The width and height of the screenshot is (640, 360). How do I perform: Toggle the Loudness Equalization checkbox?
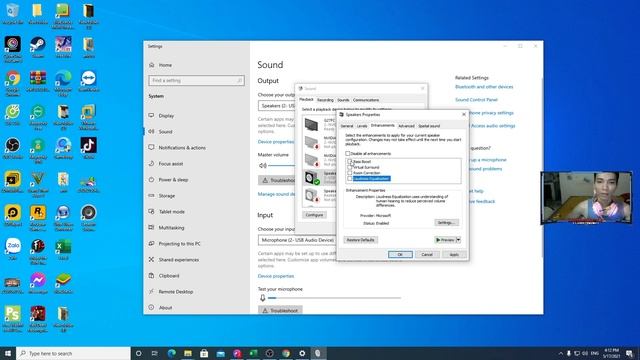click(350, 179)
